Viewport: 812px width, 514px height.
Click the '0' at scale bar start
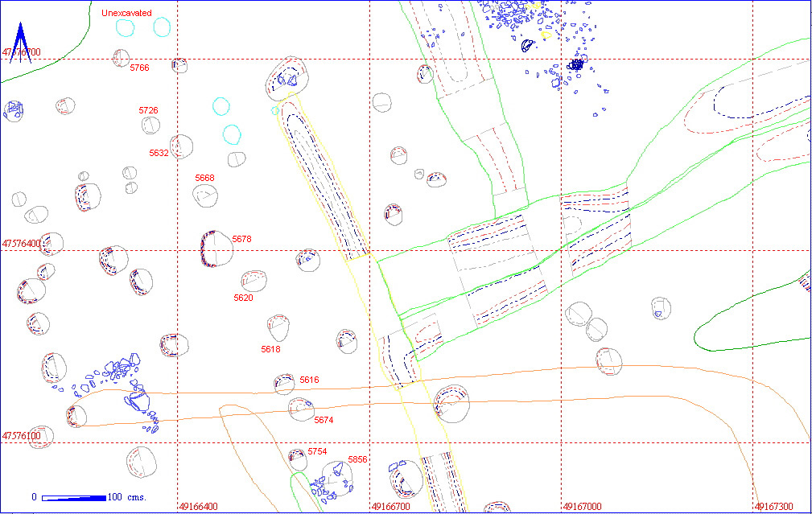(34, 497)
